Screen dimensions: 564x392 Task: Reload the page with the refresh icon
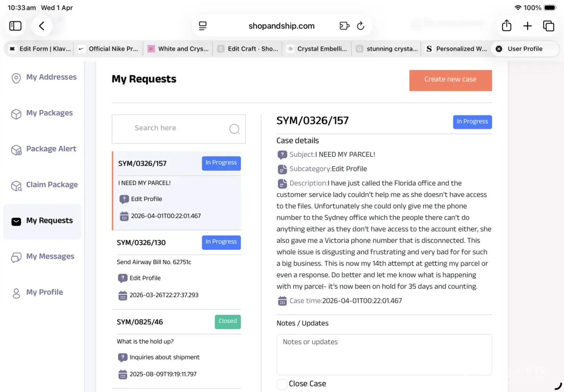(361, 26)
